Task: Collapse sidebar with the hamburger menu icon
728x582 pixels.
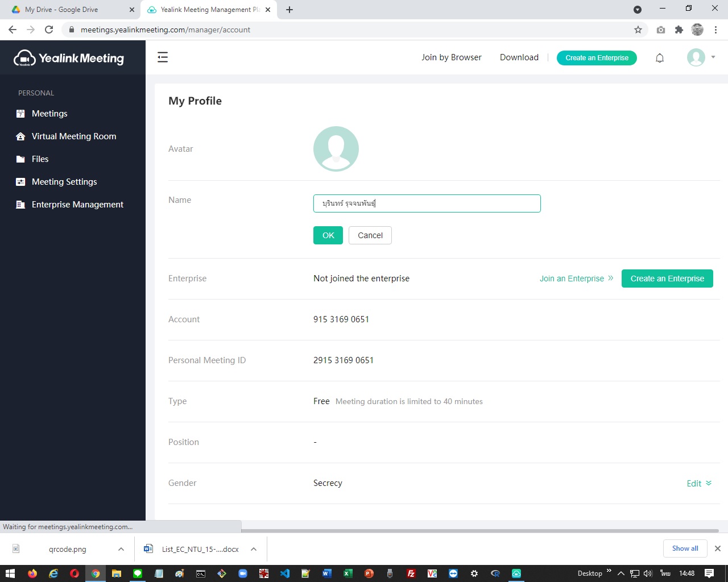Action: (x=163, y=57)
